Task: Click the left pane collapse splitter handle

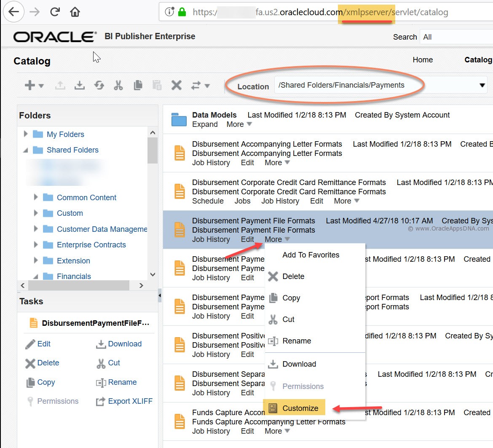Action: (x=160, y=295)
